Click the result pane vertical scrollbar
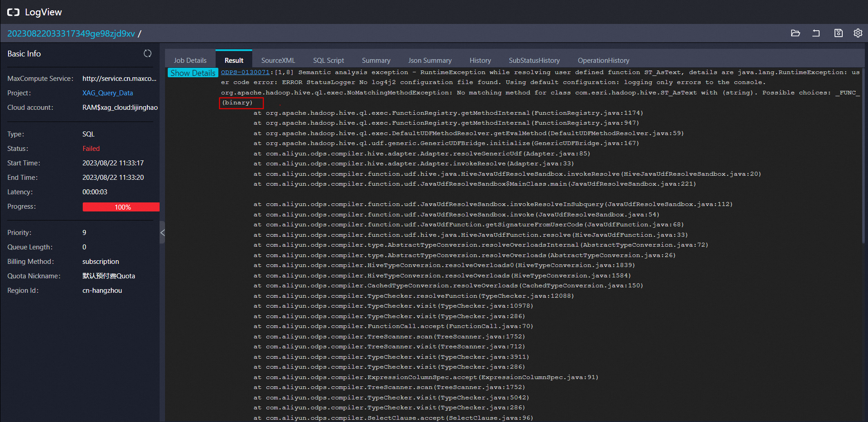The height and width of the screenshot is (422, 868). pyautogui.click(x=863, y=156)
